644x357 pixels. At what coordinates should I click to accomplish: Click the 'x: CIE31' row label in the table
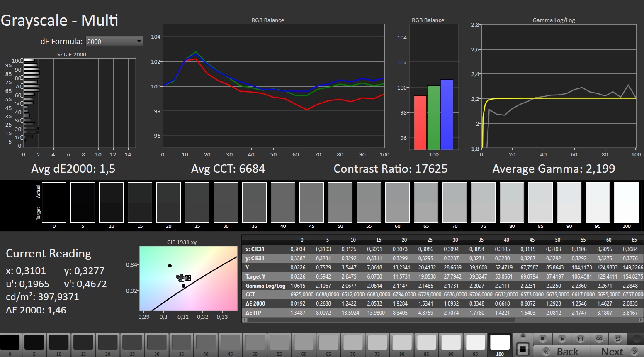(255, 249)
